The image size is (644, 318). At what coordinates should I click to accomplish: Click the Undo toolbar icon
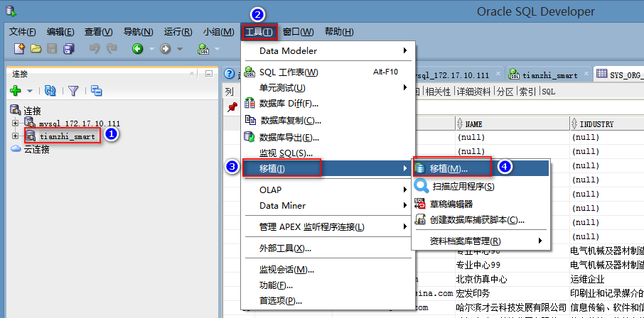point(95,49)
